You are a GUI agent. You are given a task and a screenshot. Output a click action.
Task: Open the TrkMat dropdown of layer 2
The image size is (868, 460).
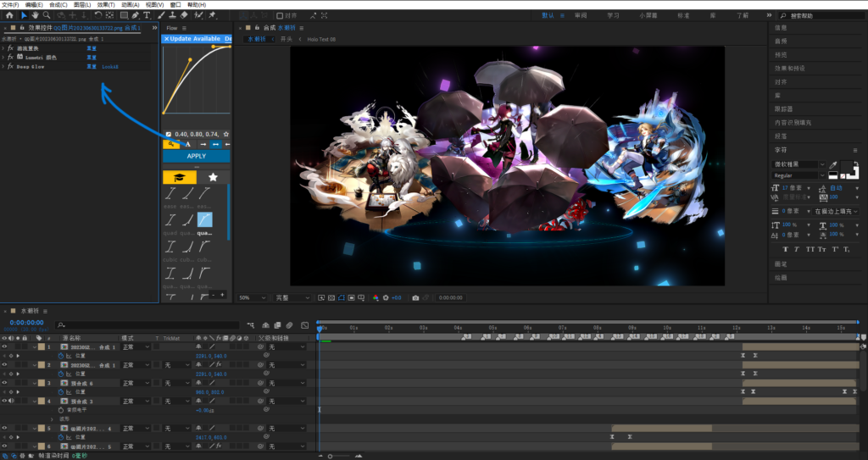[175, 365]
